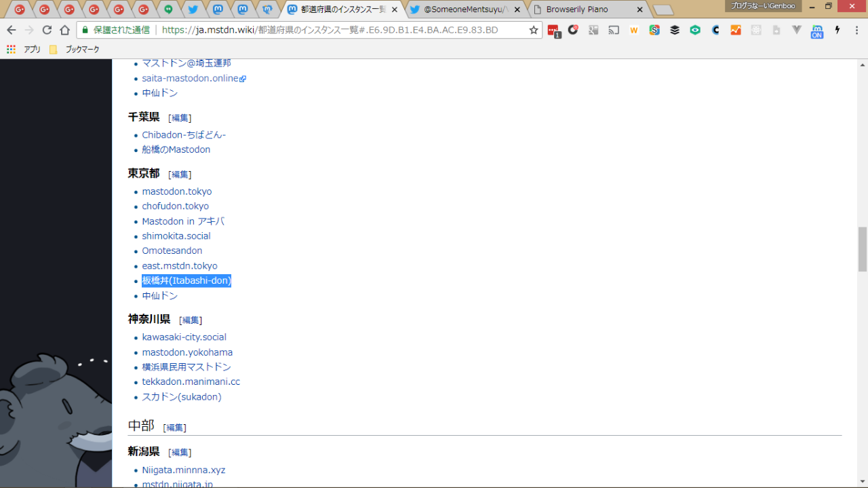Toggle the Mastodon ON extension icon
The image size is (868, 488).
[x=817, y=31]
